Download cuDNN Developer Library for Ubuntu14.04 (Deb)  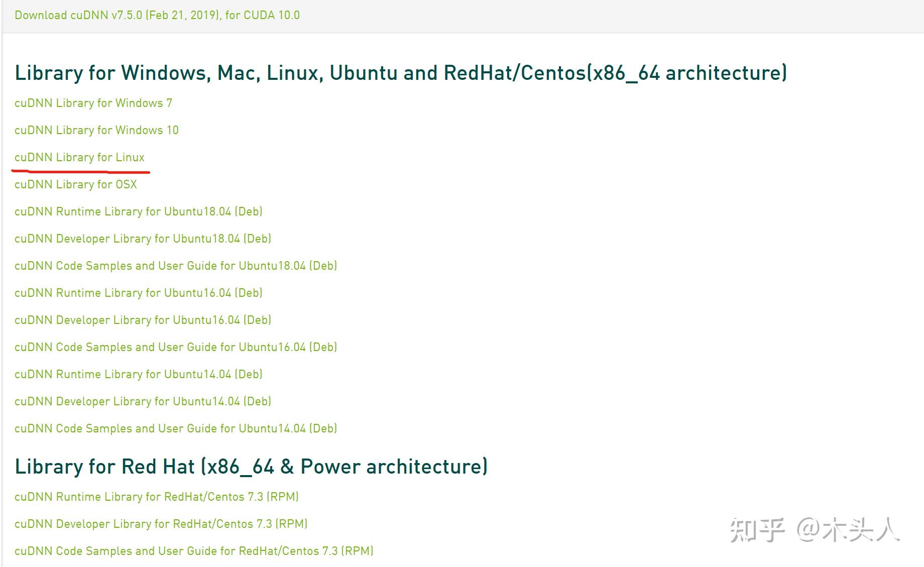point(143,401)
